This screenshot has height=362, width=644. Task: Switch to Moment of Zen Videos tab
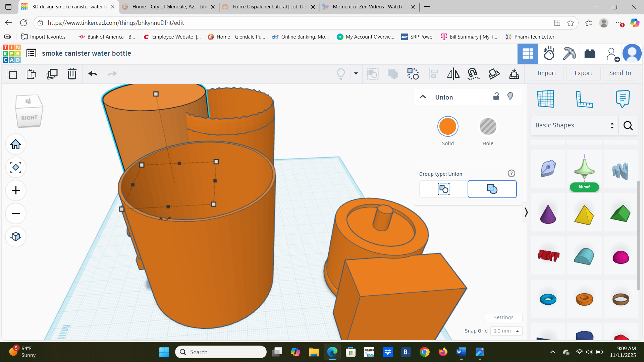pyautogui.click(x=369, y=7)
